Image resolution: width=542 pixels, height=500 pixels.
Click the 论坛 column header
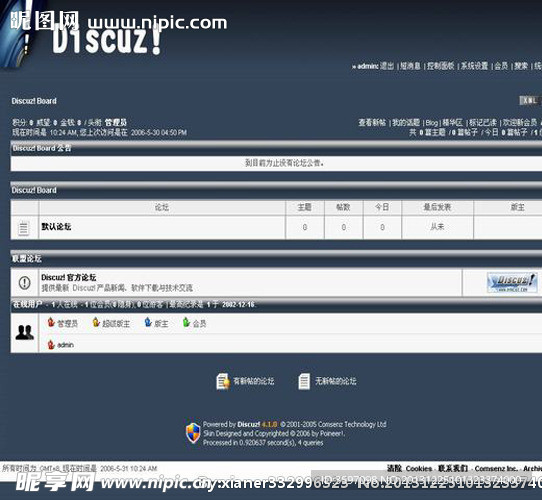point(162,207)
